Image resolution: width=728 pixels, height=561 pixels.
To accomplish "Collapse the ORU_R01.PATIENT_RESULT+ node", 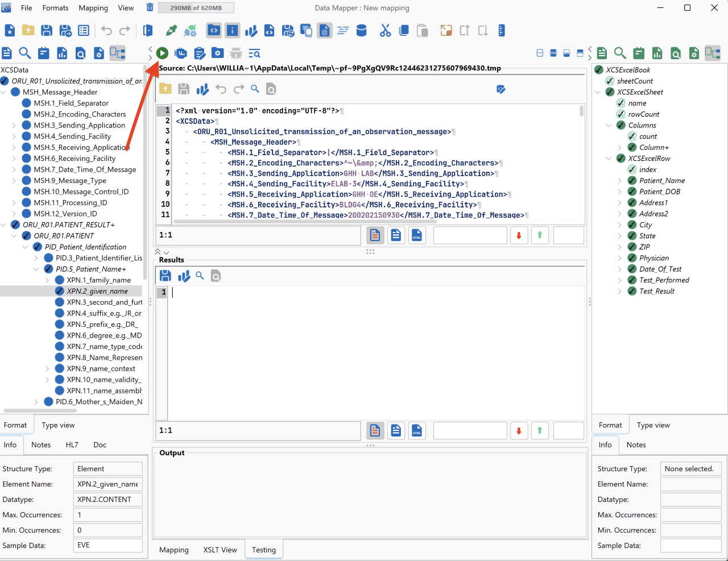I will tap(3, 225).
